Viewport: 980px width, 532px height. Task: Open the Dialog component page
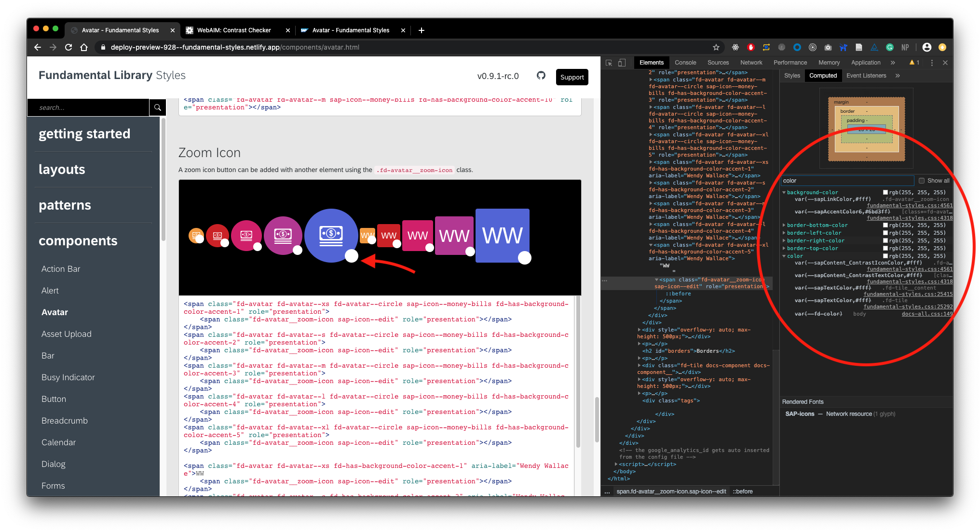pos(54,464)
